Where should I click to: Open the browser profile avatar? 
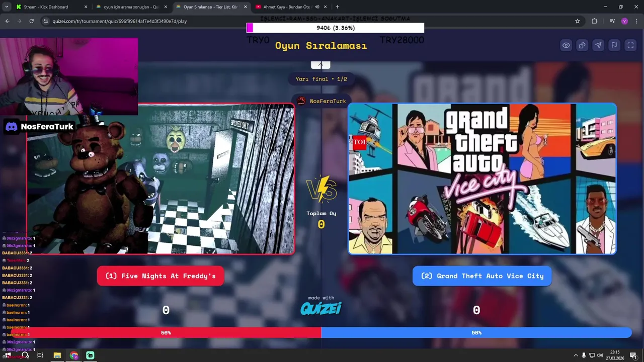coord(624,21)
